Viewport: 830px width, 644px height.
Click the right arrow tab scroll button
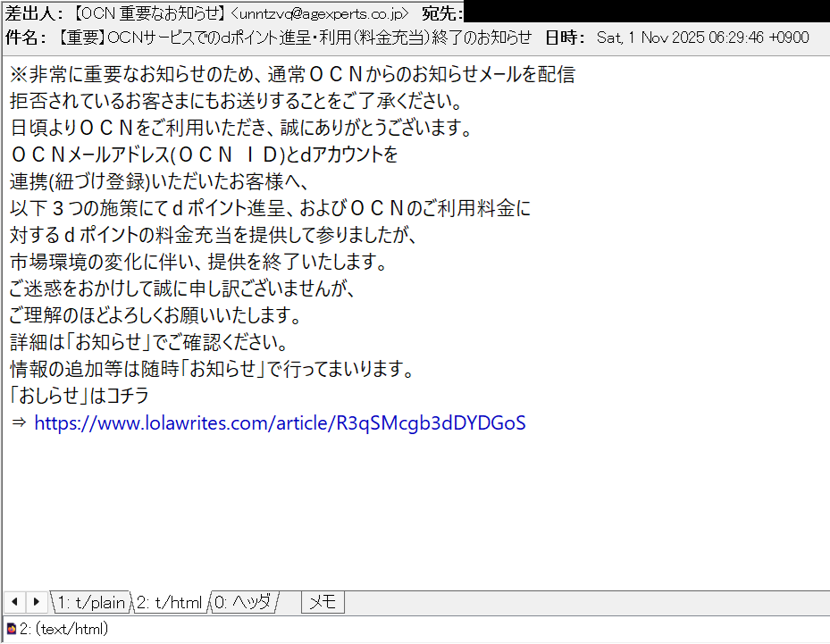(36, 602)
